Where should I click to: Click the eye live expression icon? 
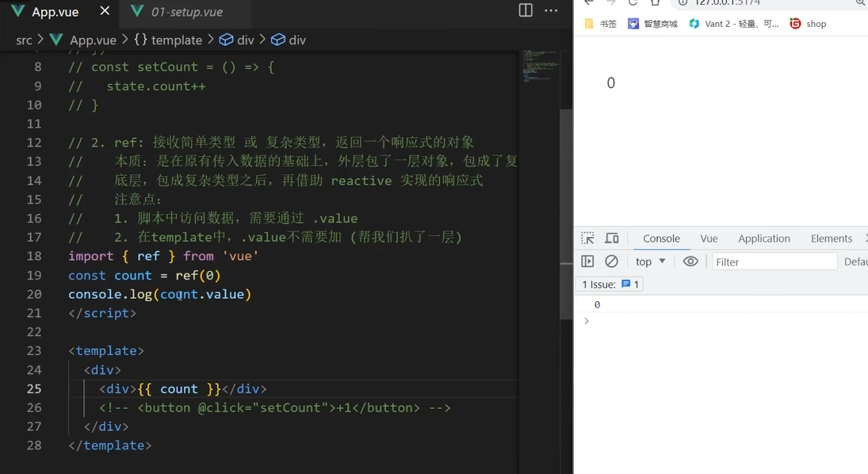(x=690, y=262)
